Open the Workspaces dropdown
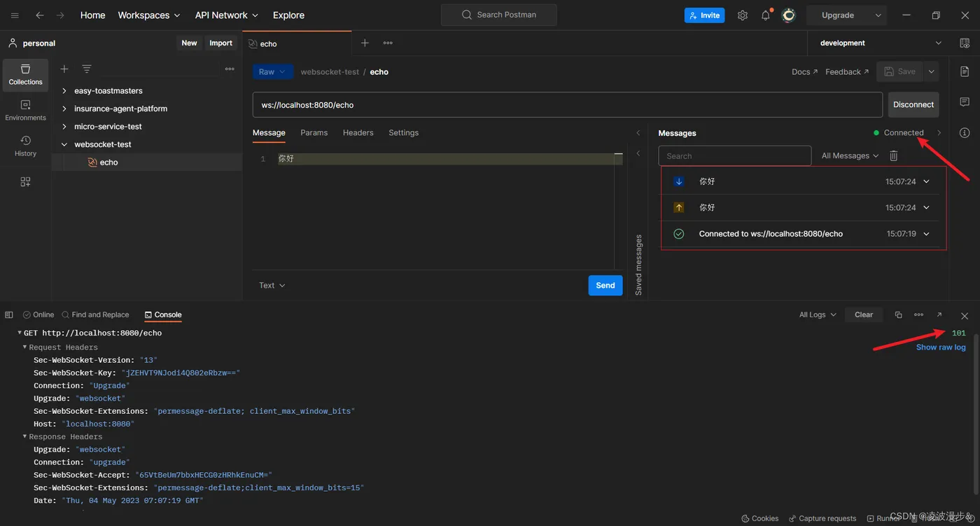This screenshot has height=526, width=980. coord(149,15)
